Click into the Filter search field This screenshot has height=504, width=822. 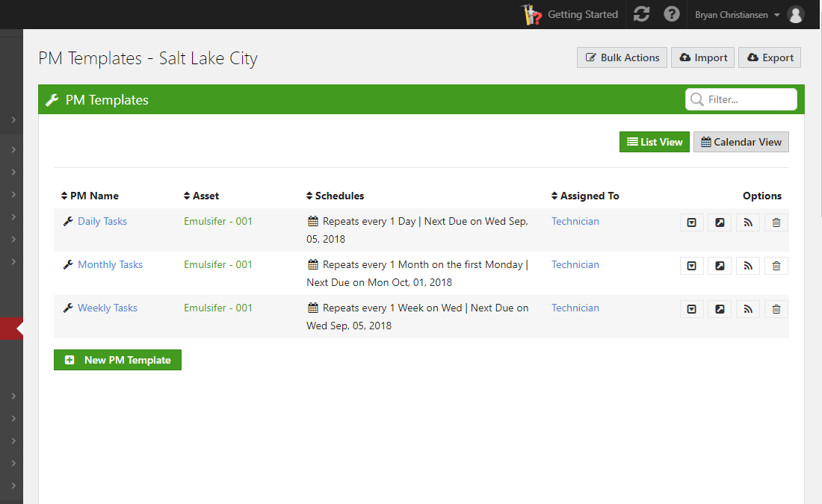pyautogui.click(x=747, y=99)
